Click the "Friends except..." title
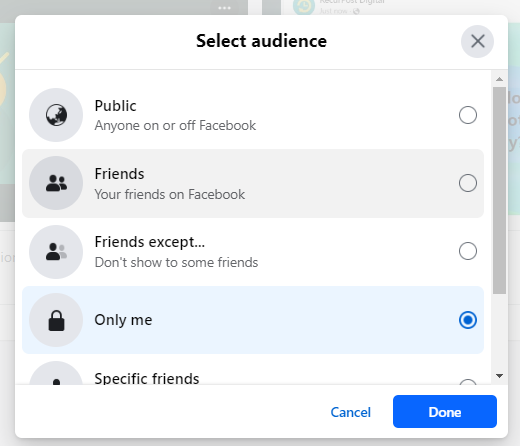520x446 pixels. (x=150, y=242)
